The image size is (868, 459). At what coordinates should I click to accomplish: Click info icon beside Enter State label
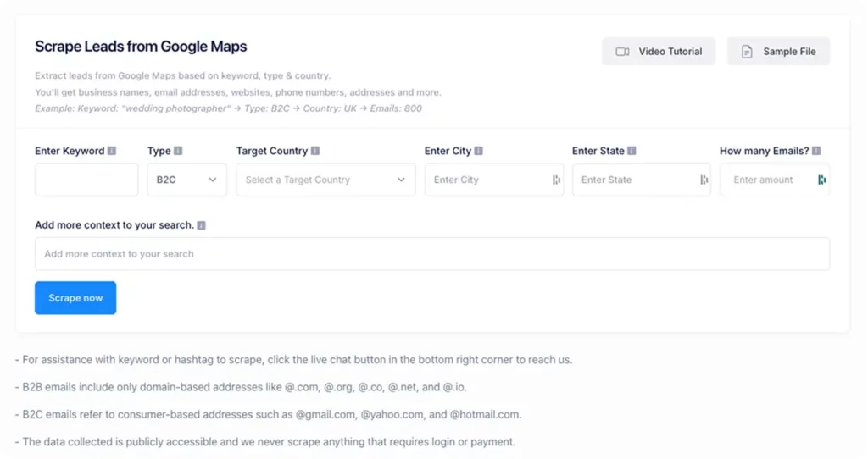(x=632, y=152)
